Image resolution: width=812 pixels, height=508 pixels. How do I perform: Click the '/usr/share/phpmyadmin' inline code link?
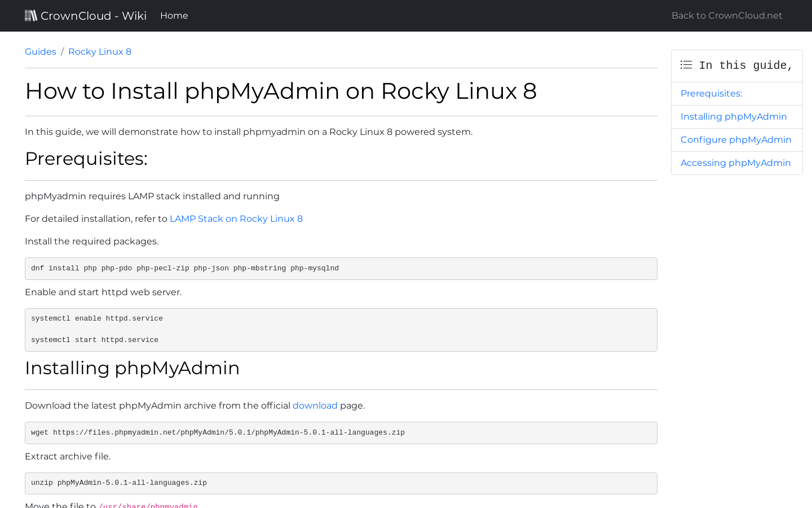[148, 505]
